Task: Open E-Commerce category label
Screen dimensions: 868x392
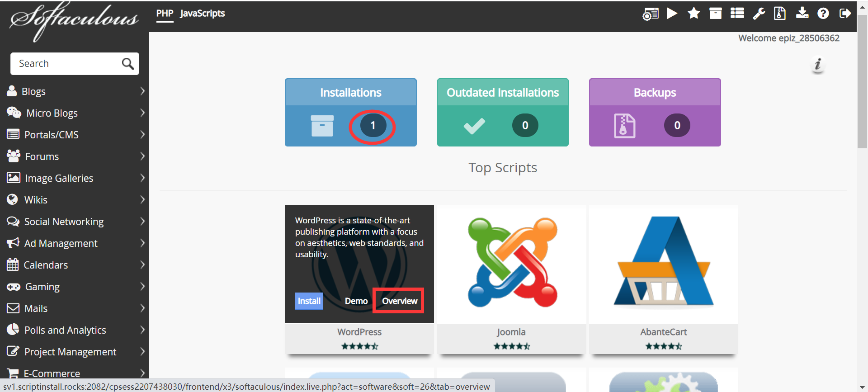Action: click(52, 373)
